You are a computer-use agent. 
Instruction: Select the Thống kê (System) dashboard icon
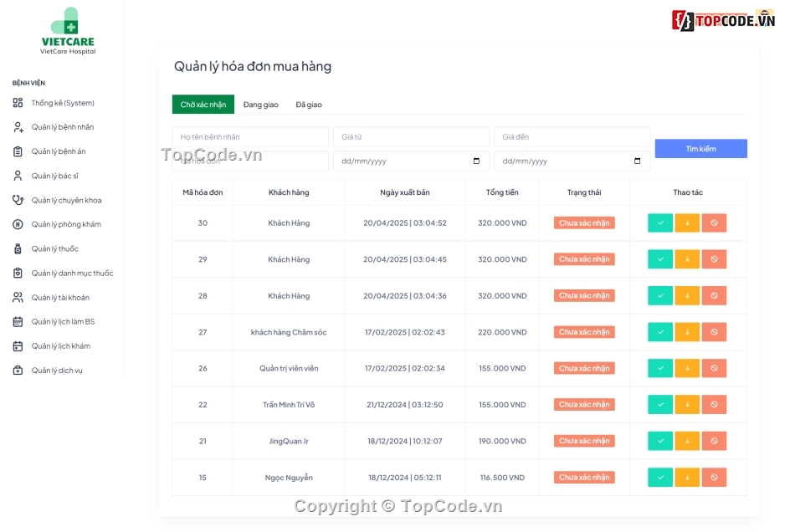tap(18, 103)
